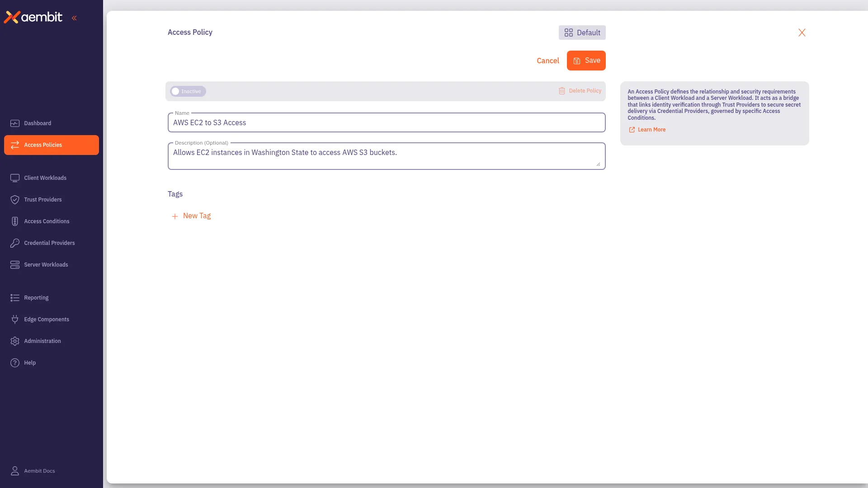Click the Aembit logo

click(x=33, y=17)
